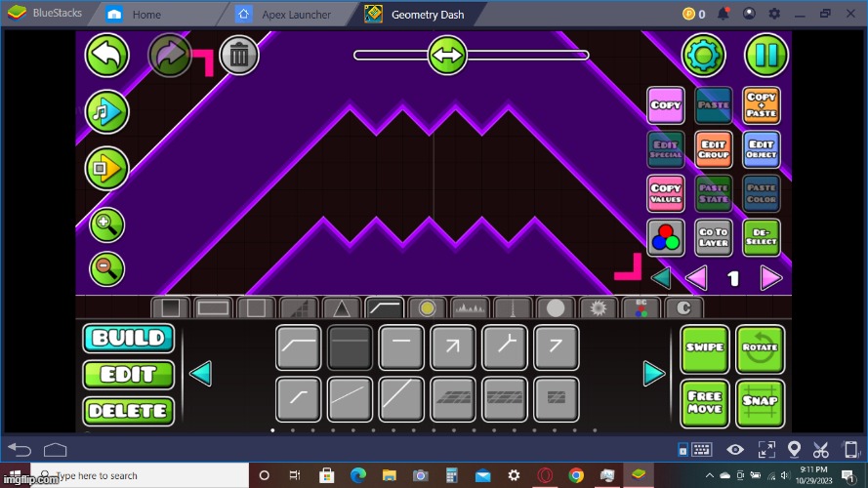Viewport: 868px width, 488px height.
Task: Open editor settings gear button
Action: 704,55
